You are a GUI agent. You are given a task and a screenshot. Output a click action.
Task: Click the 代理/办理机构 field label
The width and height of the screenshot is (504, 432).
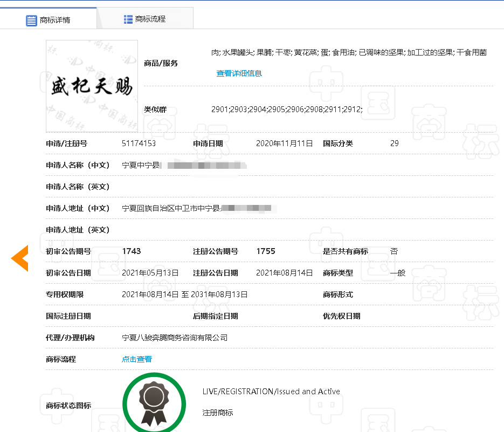(x=70, y=338)
